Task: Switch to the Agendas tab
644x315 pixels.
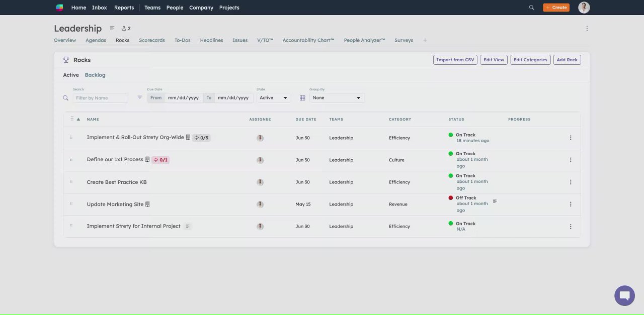Action: click(96, 40)
